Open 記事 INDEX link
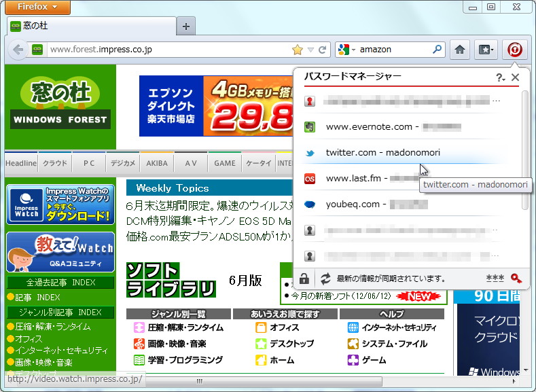 click(37, 298)
